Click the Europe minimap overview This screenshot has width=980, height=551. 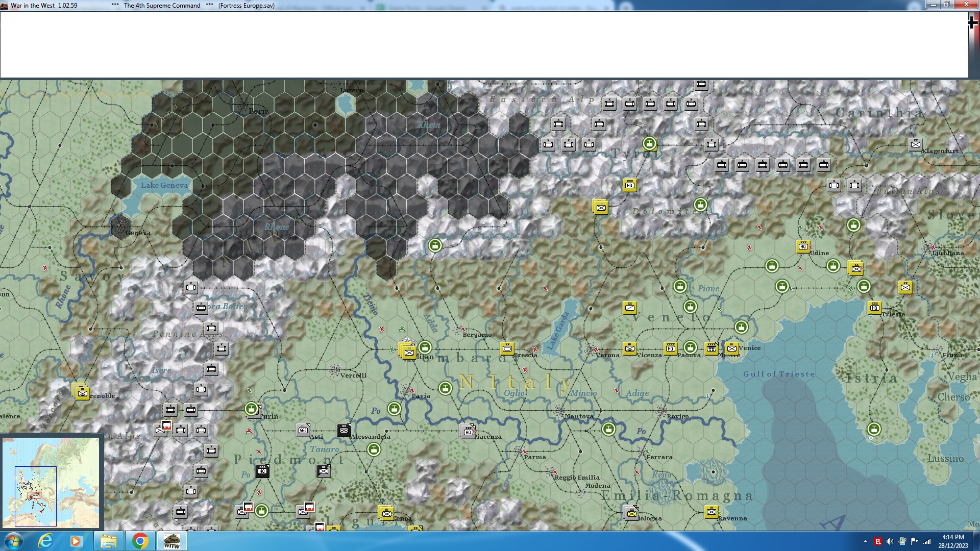pos(51,482)
